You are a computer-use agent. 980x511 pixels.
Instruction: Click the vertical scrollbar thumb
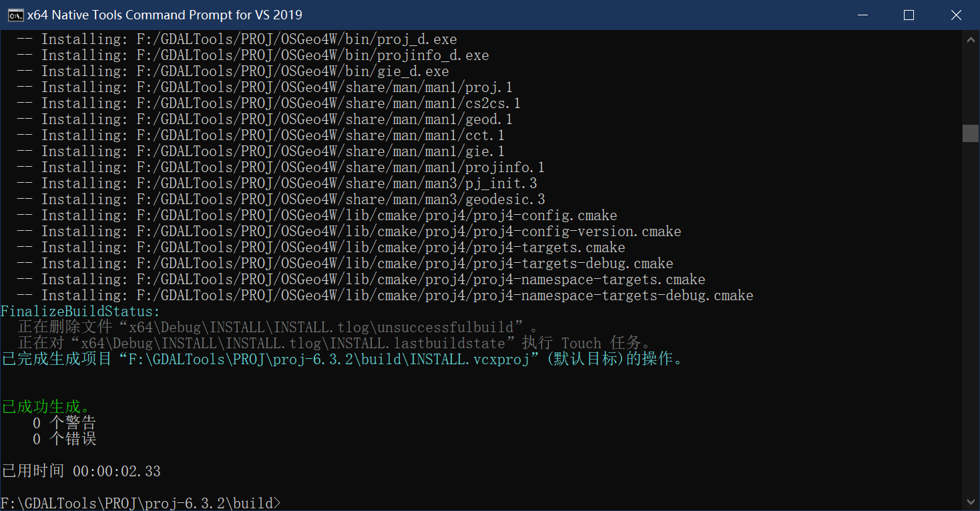pyautogui.click(x=971, y=133)
